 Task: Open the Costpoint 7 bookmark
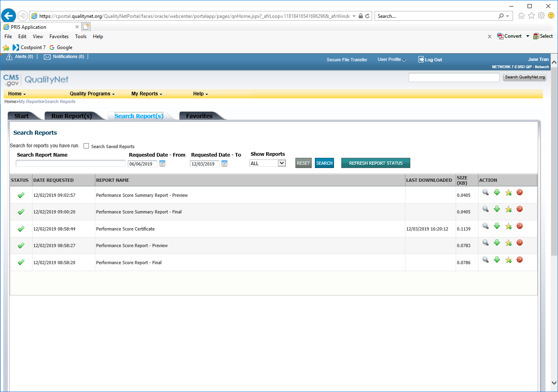point(29,47)
